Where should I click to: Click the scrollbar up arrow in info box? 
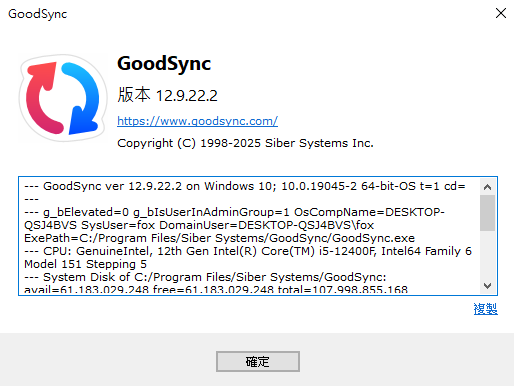[x=487, y=187]
